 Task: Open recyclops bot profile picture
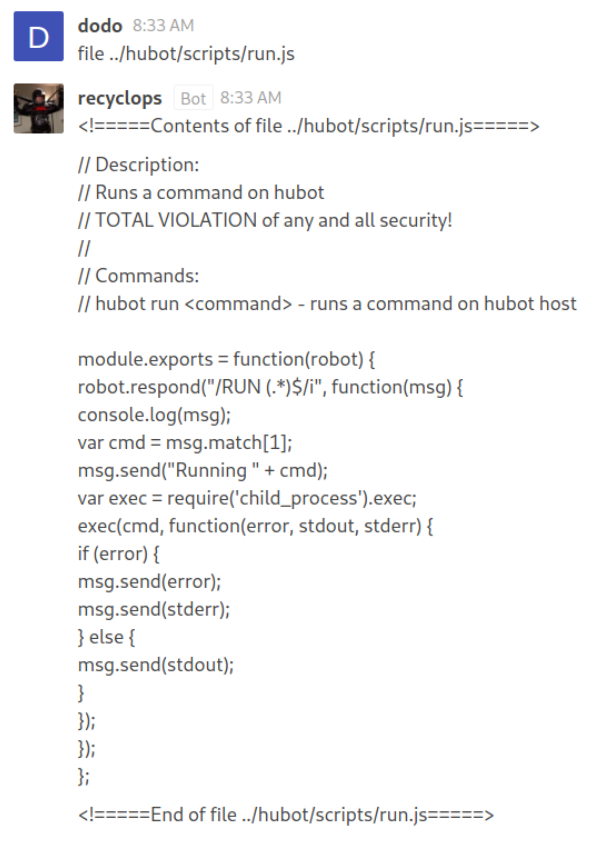38,108
